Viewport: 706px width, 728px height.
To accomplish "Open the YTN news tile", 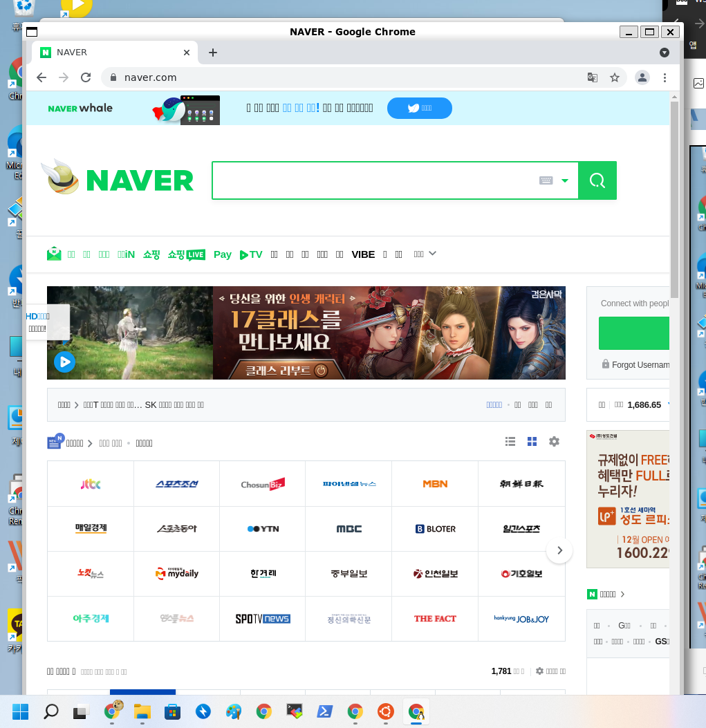I will 263,529.
